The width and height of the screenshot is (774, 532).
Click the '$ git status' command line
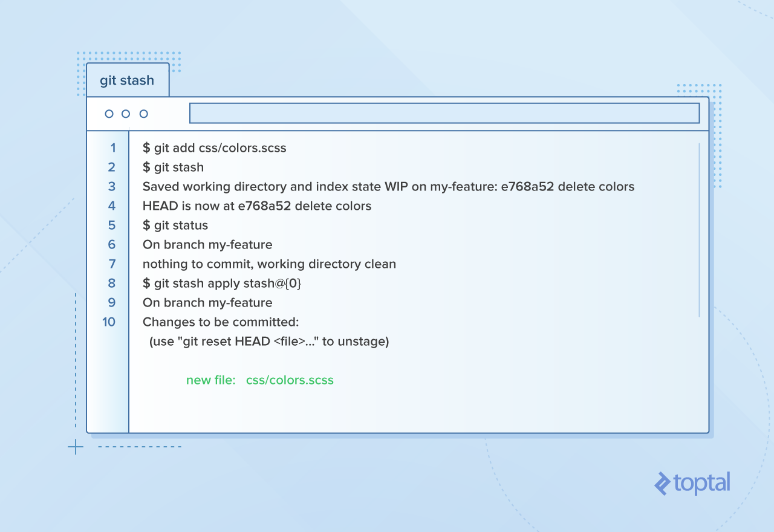175,225
